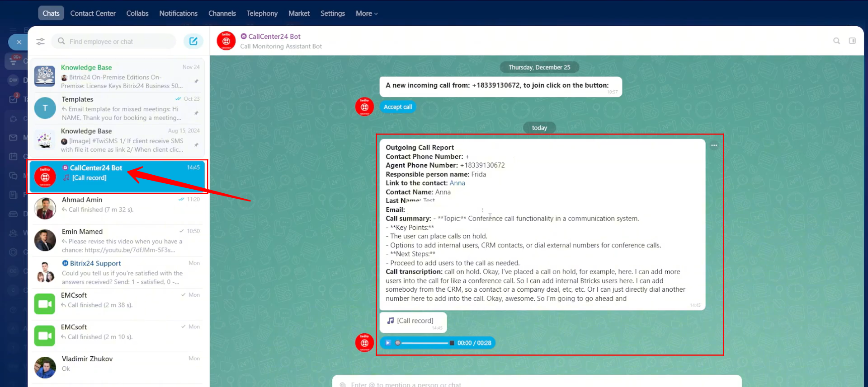Unpin the Templates chat pin icon

(x=196, y=113)
